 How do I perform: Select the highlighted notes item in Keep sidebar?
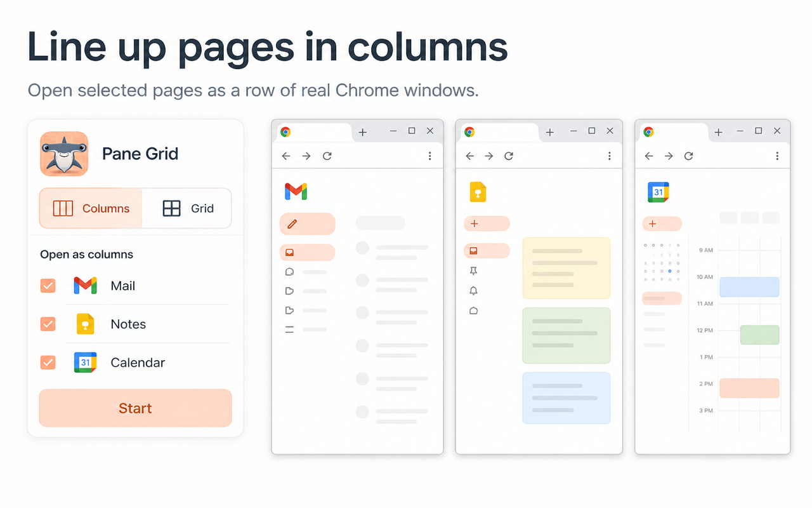[x=487, y=251]
